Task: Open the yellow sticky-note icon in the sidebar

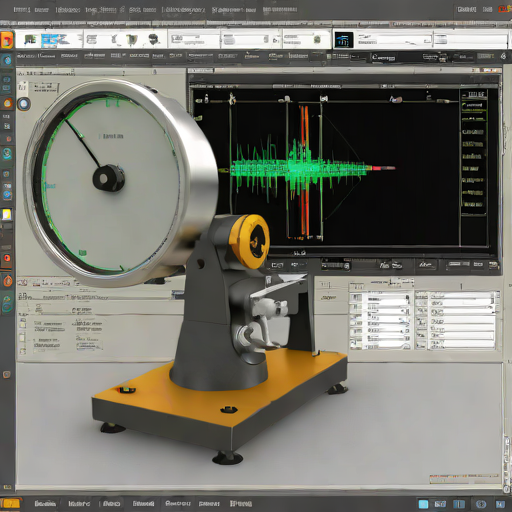Action: coord(7,214)
